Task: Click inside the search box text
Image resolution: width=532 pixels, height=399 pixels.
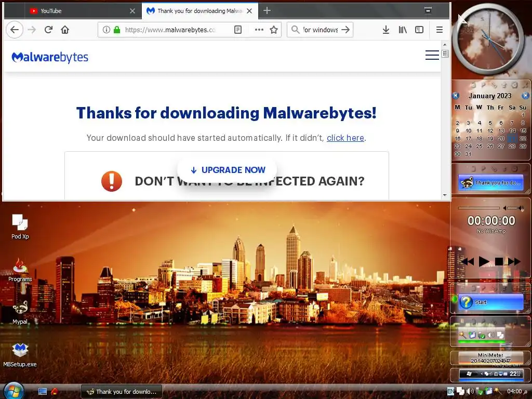Action: (320, 30)
